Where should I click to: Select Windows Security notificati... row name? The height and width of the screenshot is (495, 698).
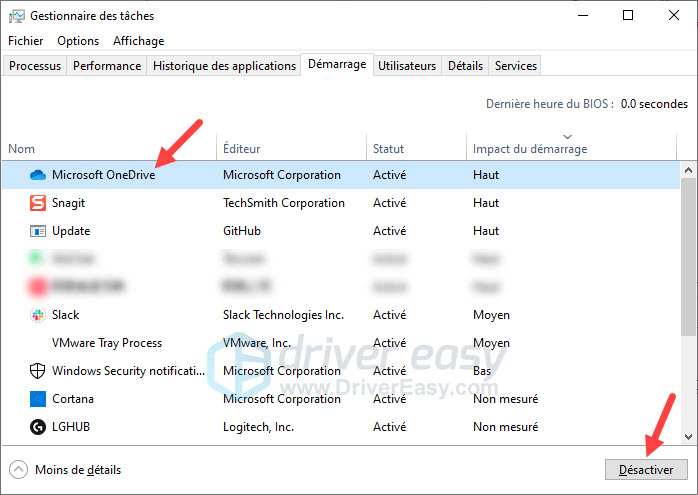pyautogui.click(x=128, y=371)
